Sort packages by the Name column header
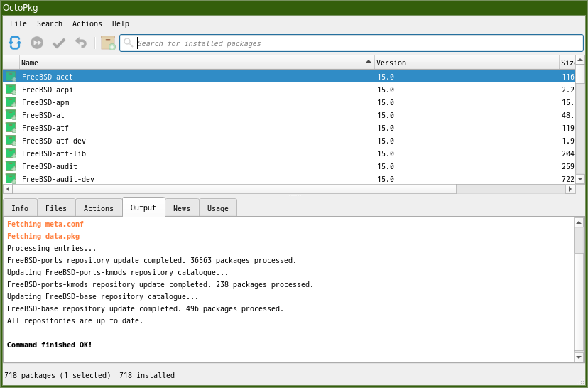The height and width of the screenshot is (388, 588). tap(197, 63)
